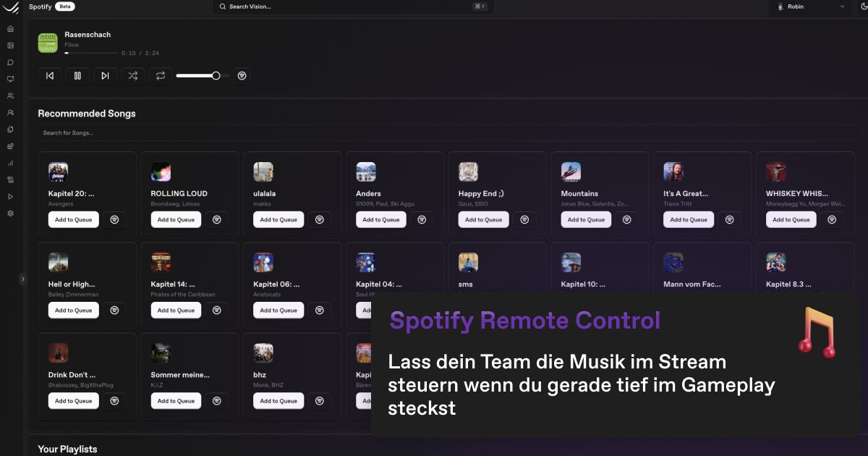The width and height of the screenshot is (868, 456).
Task: Open Home from the left sidebar
Action: (x=10, y=29)
